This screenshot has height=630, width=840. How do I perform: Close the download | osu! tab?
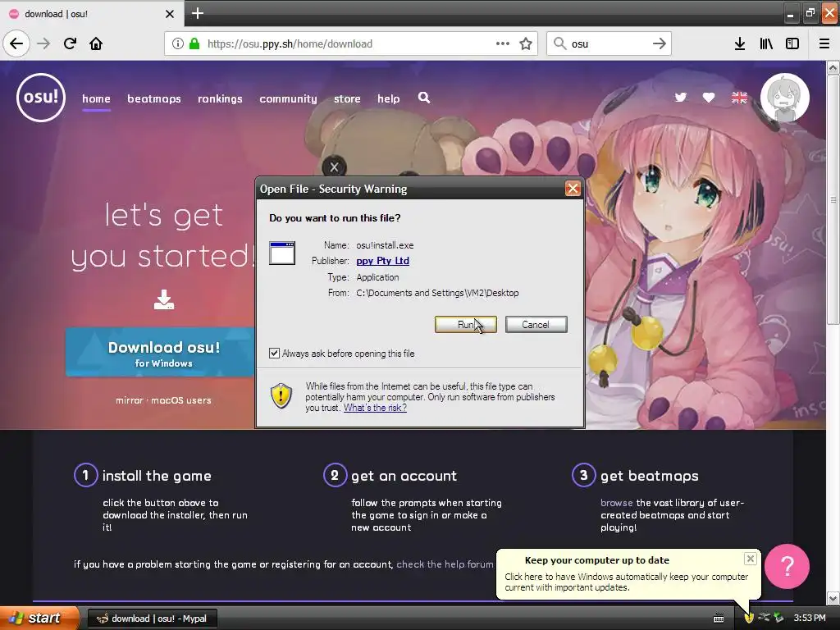pyautogui.click(x=169, y=14)
